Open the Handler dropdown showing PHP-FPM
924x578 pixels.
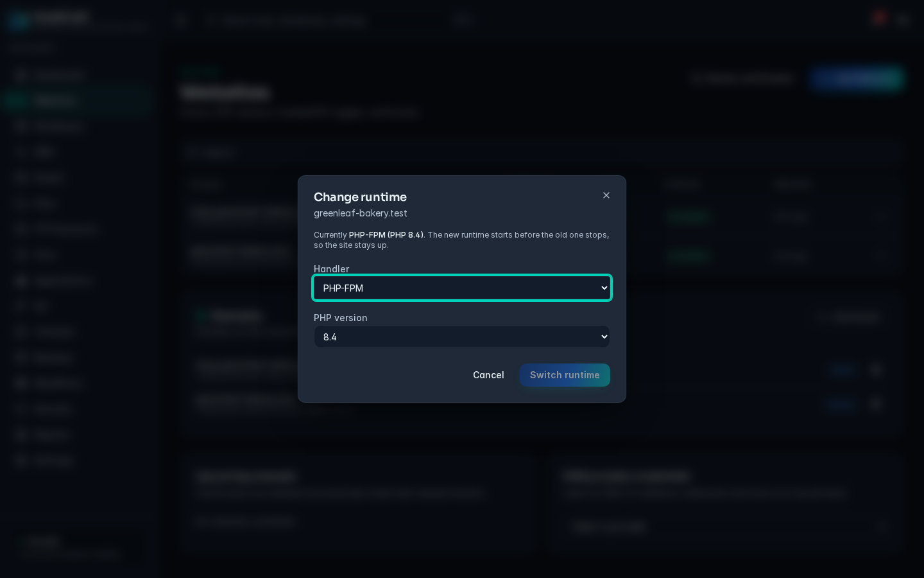(x=462, y=288)
